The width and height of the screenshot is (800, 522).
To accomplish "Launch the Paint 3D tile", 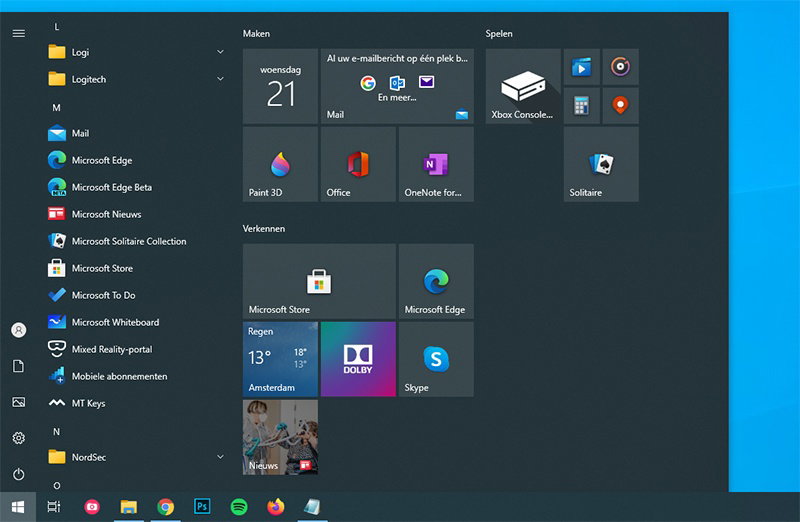I will (280, 164).
